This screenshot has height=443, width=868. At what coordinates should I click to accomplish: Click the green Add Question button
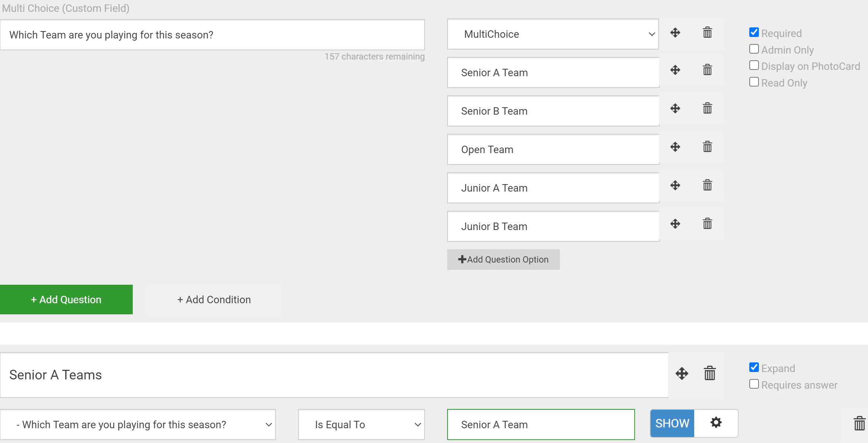point(66,300)
